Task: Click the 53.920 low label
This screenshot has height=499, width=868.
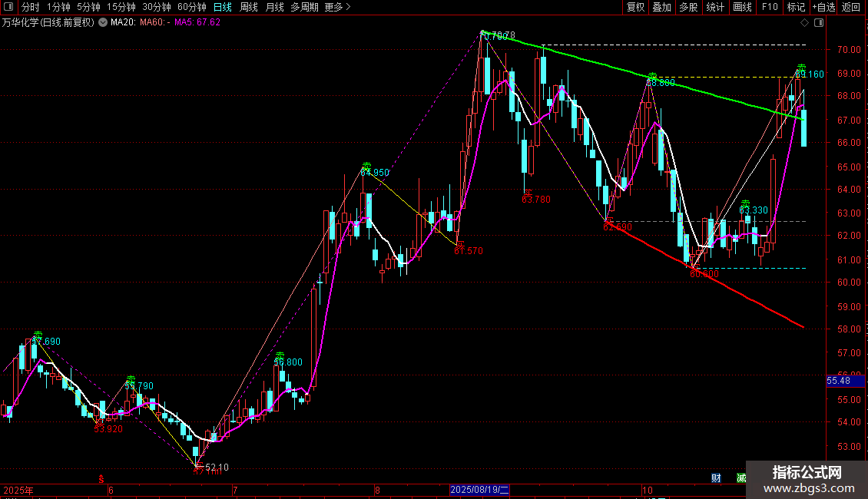Action: click(108, 428)
